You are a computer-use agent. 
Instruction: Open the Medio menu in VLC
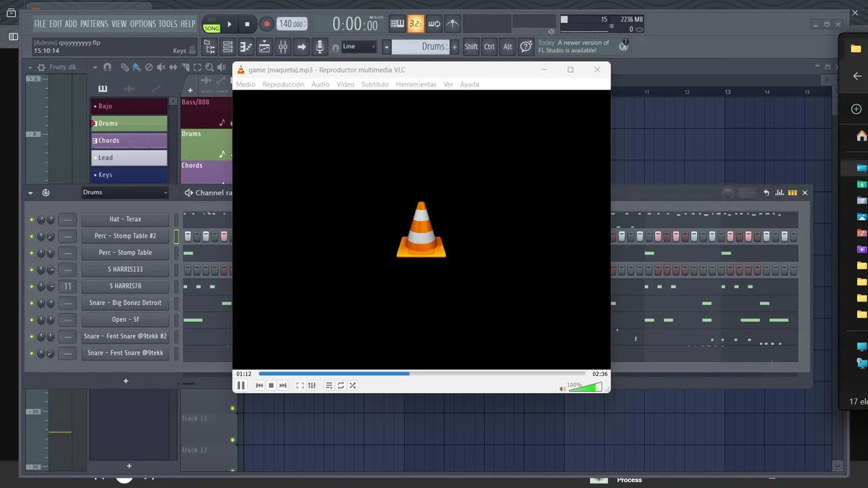(245, 84)
